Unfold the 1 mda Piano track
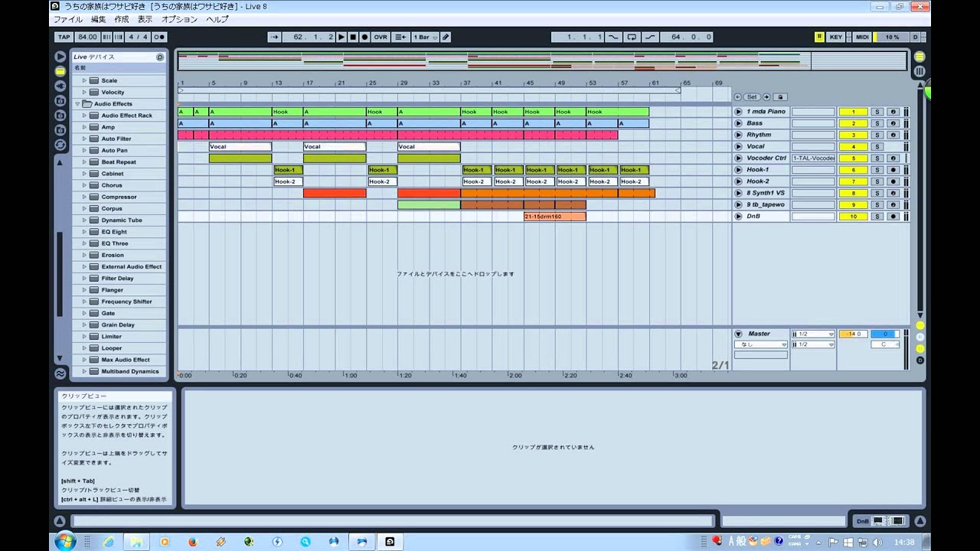The width and height of the screenshot is (980, 551). click(739, 112)
